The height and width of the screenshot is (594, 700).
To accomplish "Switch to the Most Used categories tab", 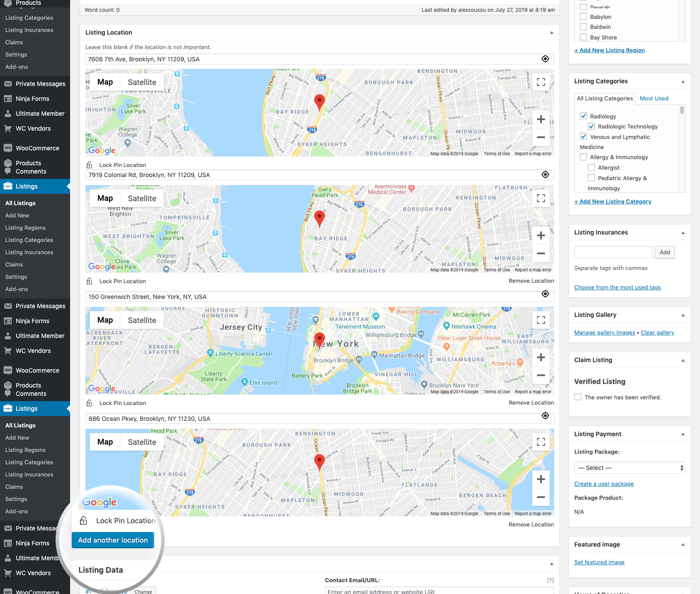I will tap(654, 99).
